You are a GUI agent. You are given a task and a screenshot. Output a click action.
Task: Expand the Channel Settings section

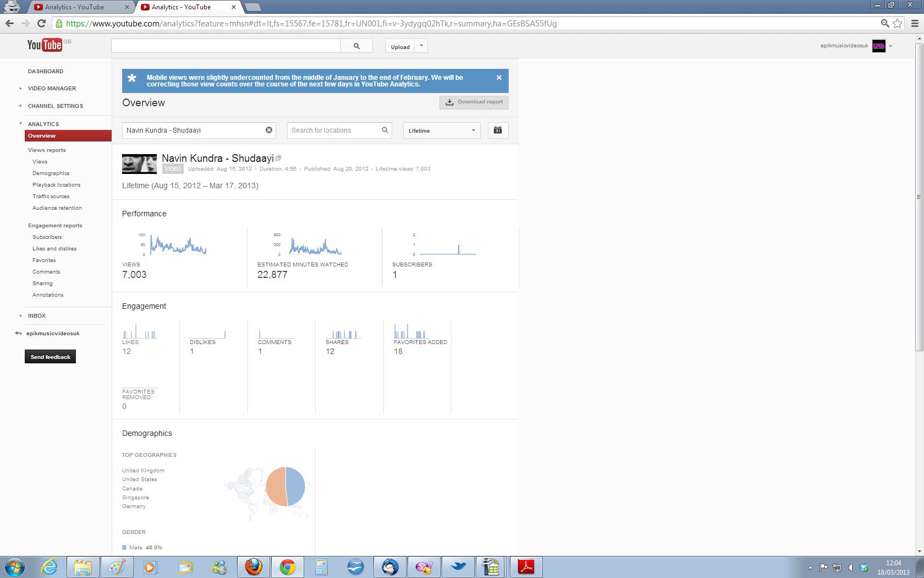point(20,106)
